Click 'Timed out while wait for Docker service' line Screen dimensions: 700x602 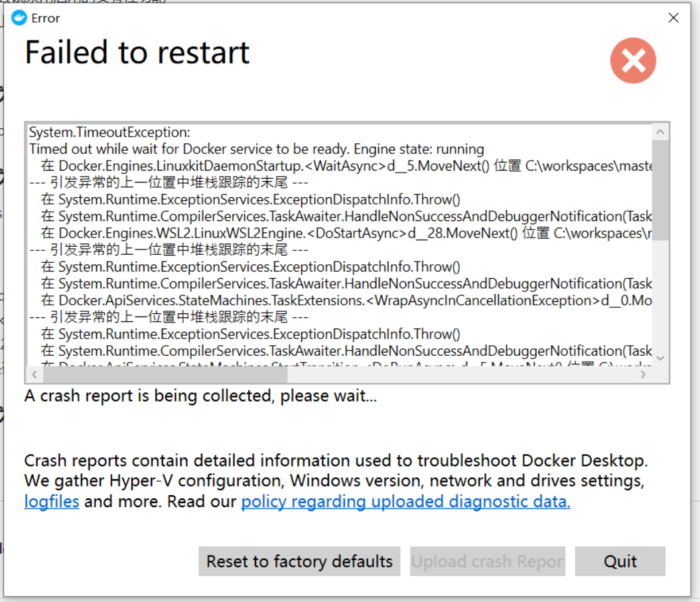pyautogui.click(x=257, y=149)
